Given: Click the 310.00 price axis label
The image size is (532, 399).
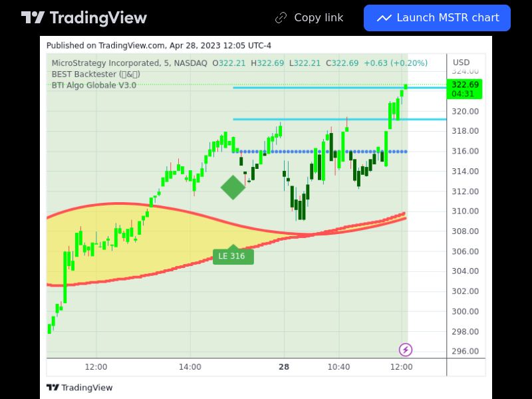Looking at the screenshot, I should (465, 211).
